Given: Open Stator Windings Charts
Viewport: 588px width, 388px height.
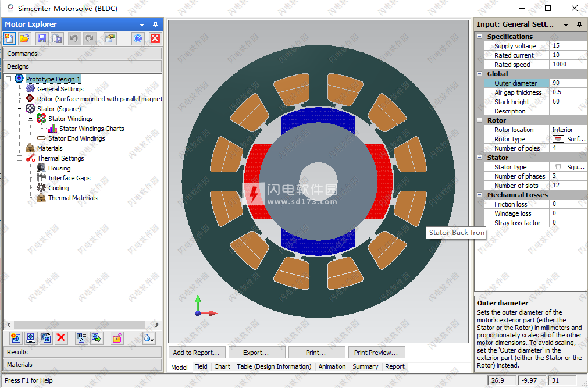Looking at the screenshot, I should tap(91, 129).
